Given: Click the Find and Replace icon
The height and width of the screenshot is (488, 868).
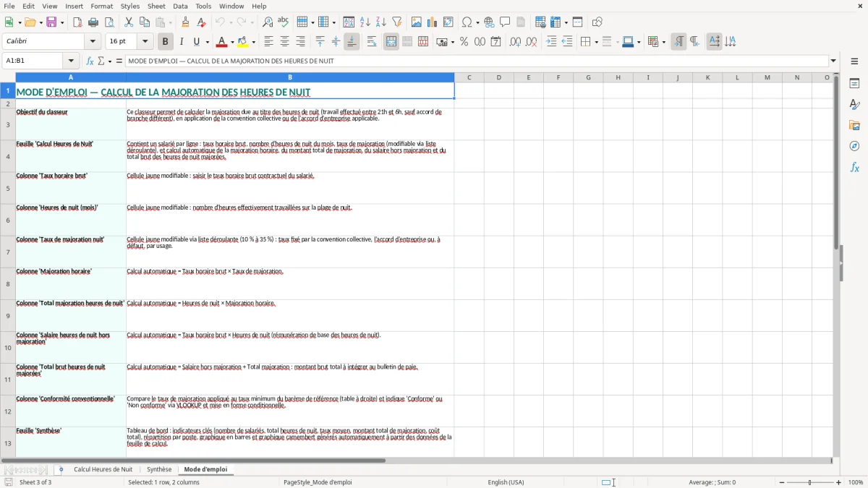Looking at the screenshot, I should tap(268, 22).
